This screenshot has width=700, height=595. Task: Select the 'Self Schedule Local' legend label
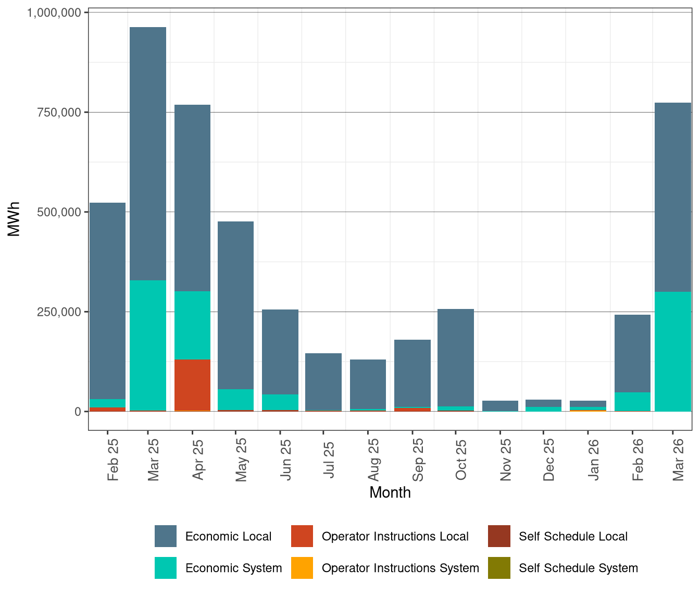[573, 537]
